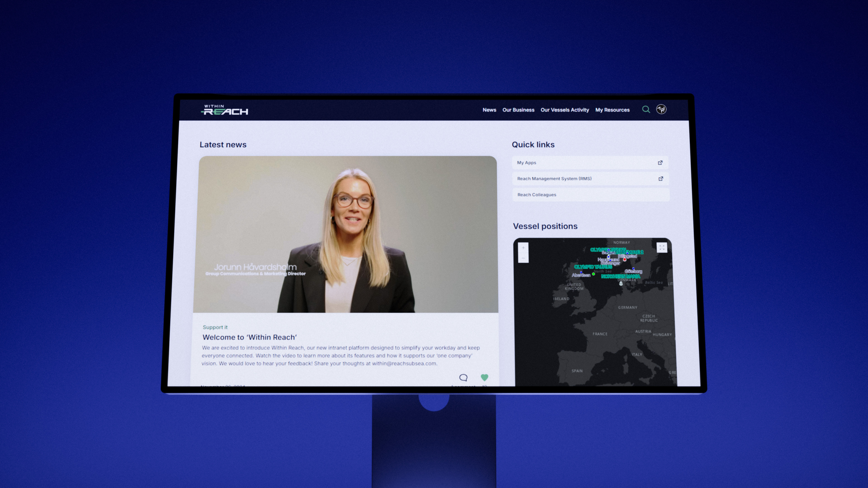Select the green marker near Aberdeen
868x488 pixels.
(x=593, y=274)
